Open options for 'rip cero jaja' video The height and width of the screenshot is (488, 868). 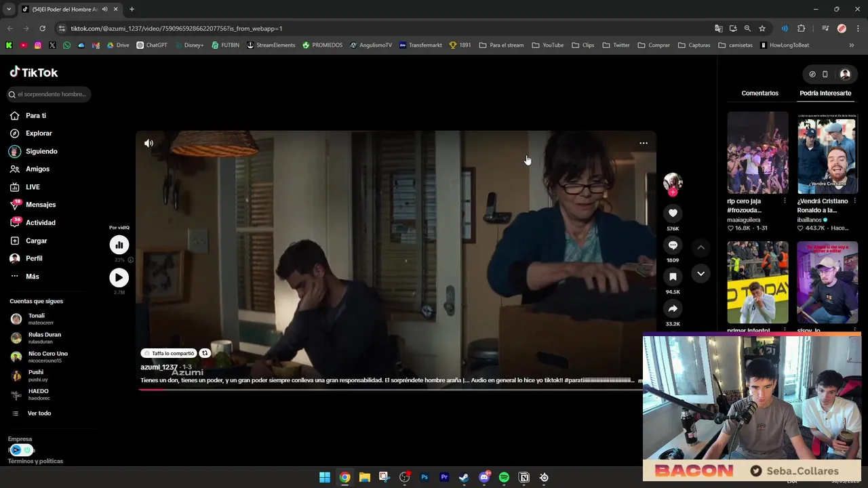[785, 201]
